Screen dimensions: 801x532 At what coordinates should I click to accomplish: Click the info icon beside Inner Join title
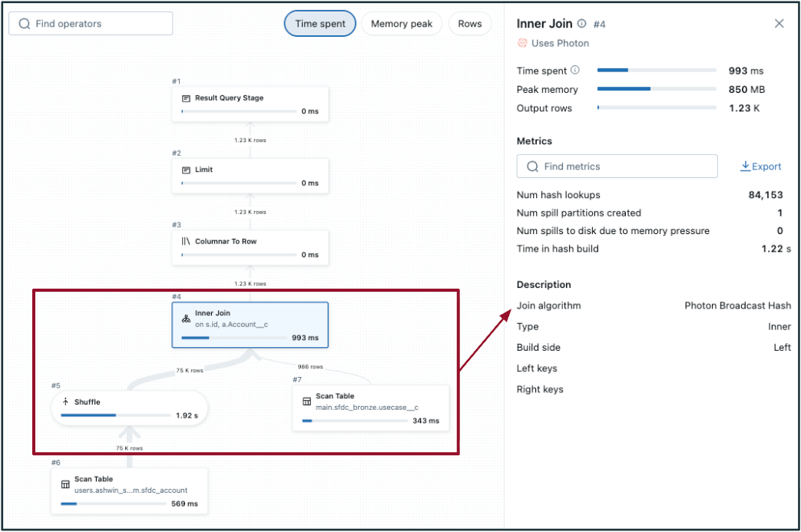pos(581,24)
